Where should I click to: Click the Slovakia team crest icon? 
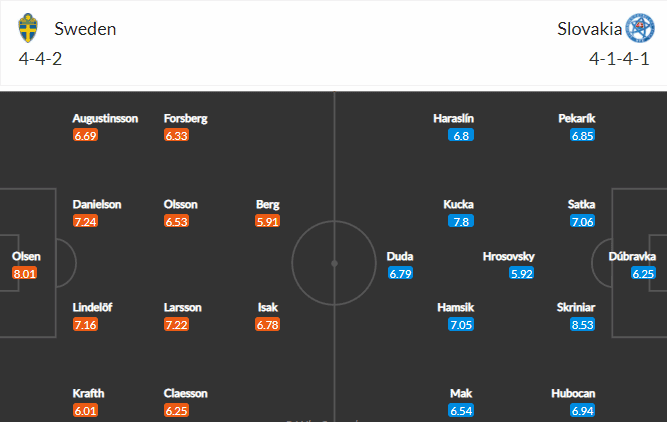click(640, 28)
